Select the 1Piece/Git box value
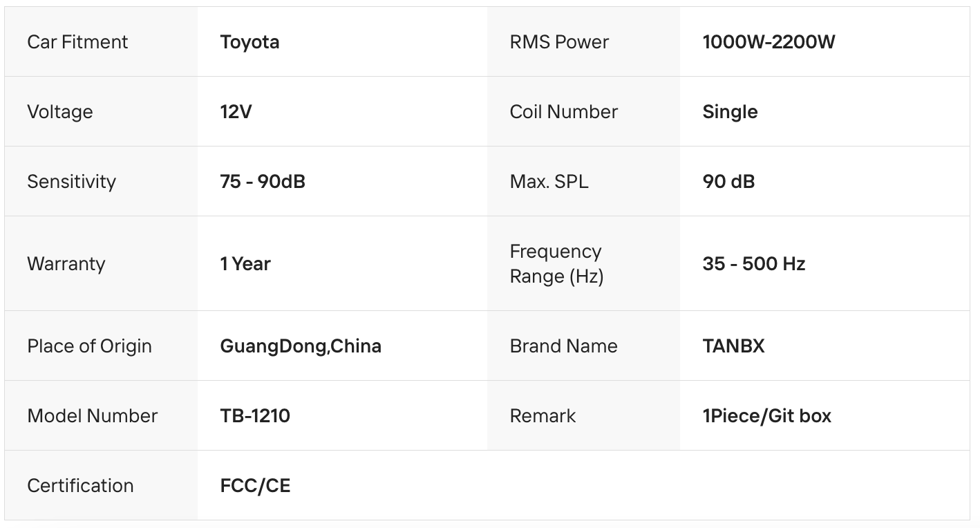This screenshot has height=528, width=980. point(766,416)
